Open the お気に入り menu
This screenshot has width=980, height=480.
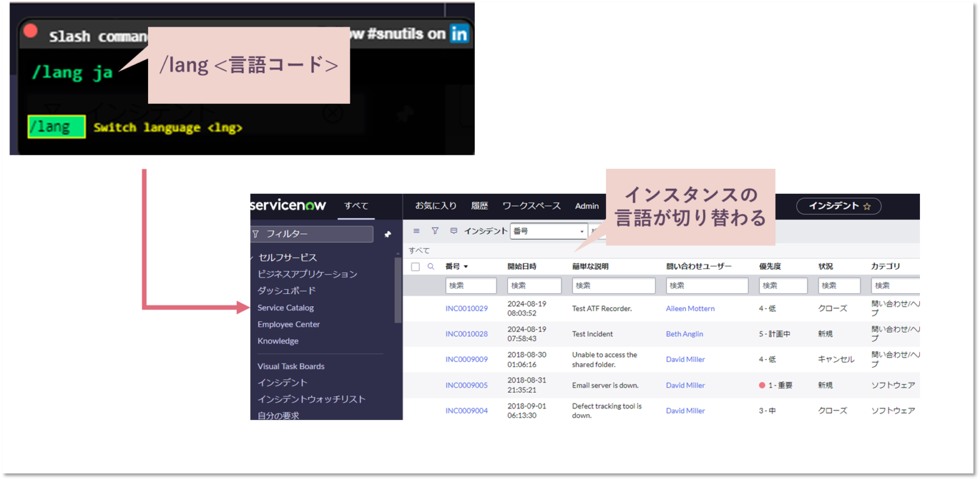coord(436,205)
